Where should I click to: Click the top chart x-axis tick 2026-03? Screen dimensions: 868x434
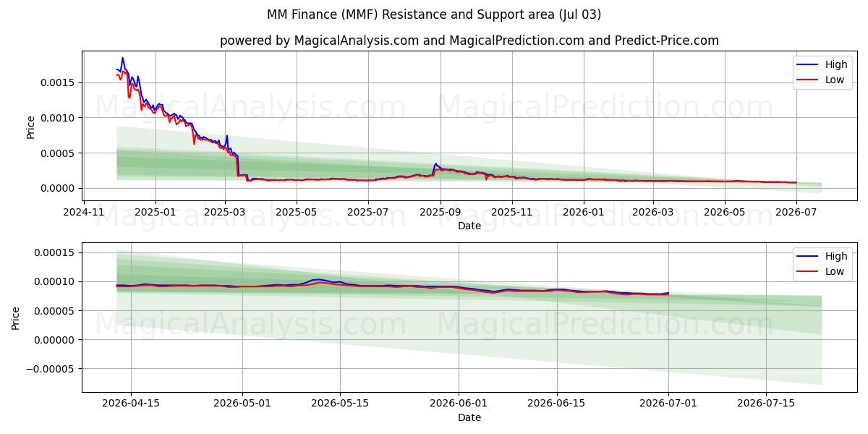(x=652, y=213)
